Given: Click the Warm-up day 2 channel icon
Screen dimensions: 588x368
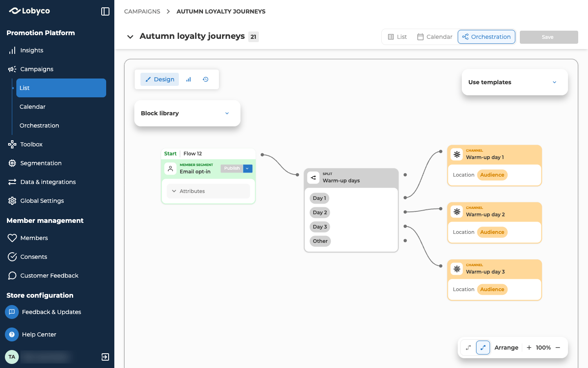Looking at the screenshot, I should [x=457, y=212].
